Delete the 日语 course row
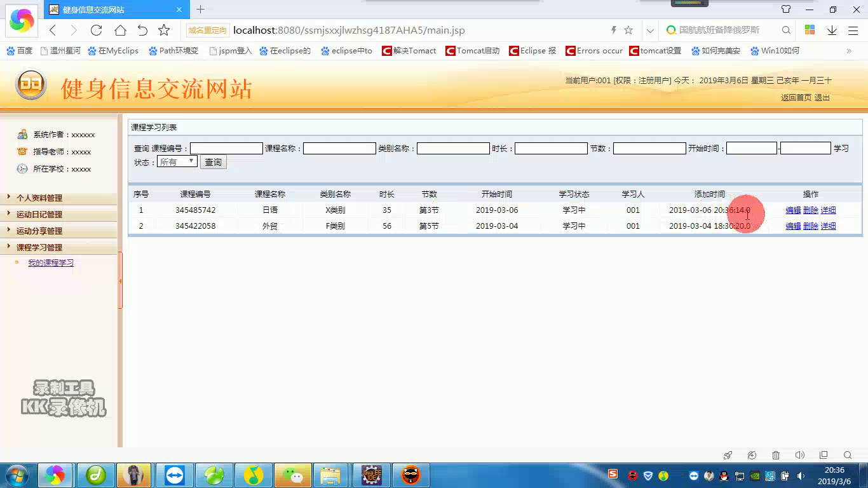This screenshot has width=868, height=488. tap(811, 210)
